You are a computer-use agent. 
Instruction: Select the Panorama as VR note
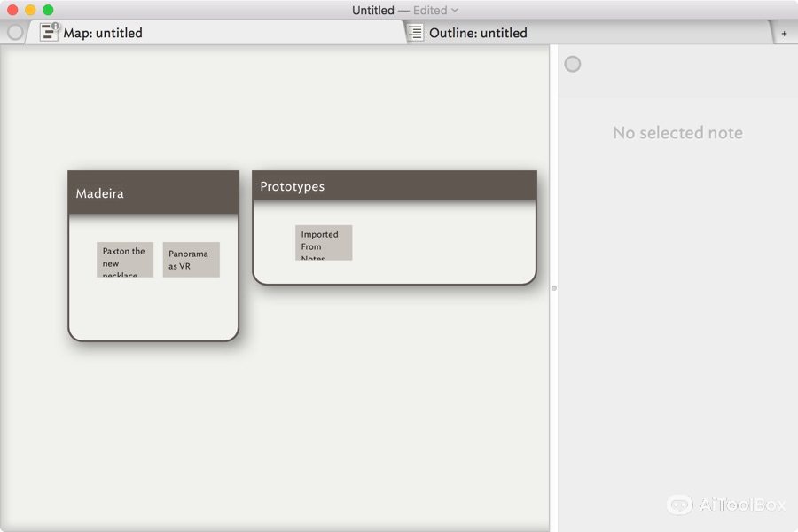(191, 260)
